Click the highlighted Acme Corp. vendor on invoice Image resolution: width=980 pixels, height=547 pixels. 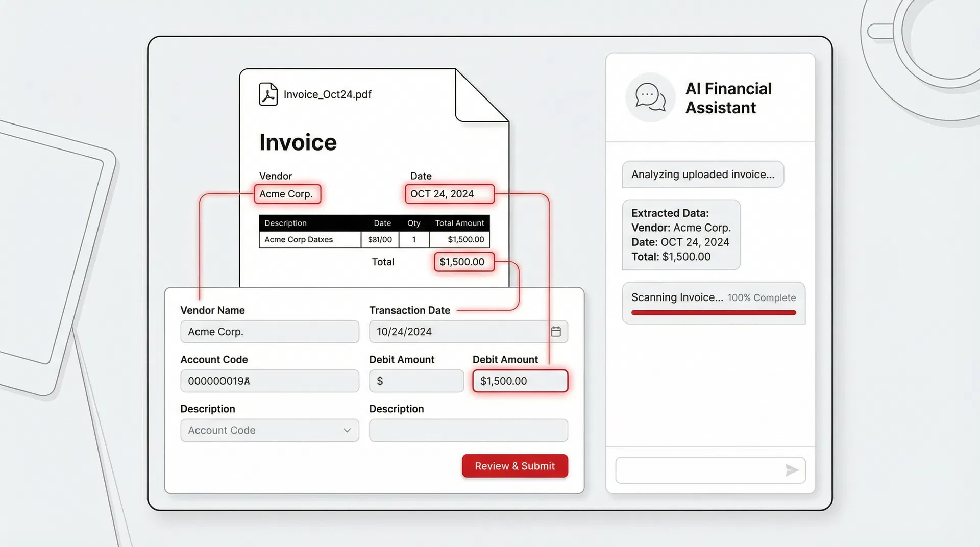287,194
